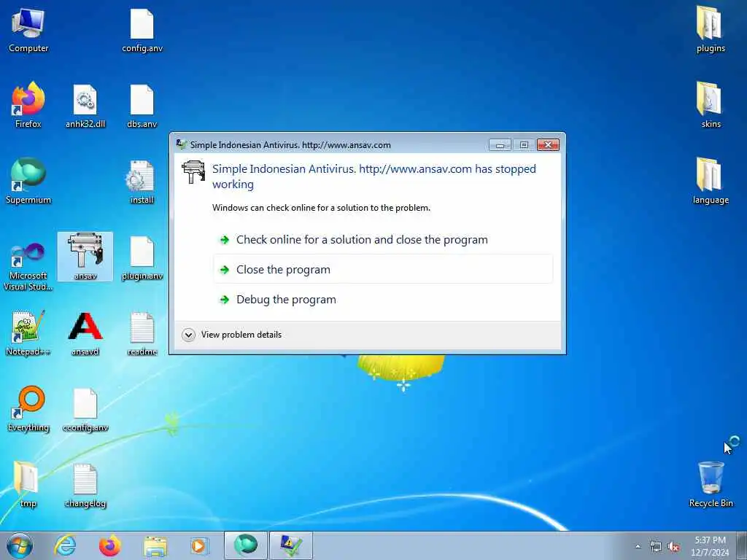Select the plugins folder icon
The height and width of the screenshot is (560, 747).
click(711, 29)
